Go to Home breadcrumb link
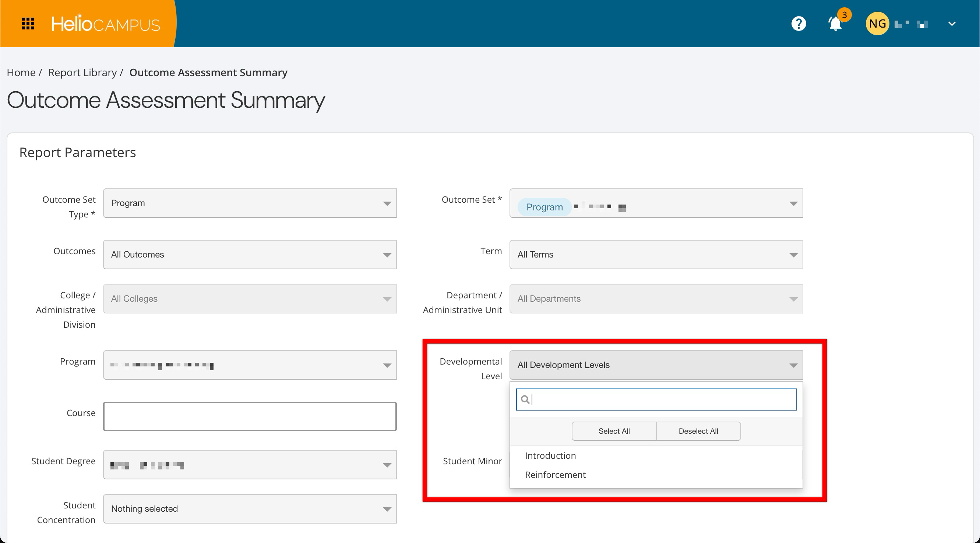 coord(21,72)
